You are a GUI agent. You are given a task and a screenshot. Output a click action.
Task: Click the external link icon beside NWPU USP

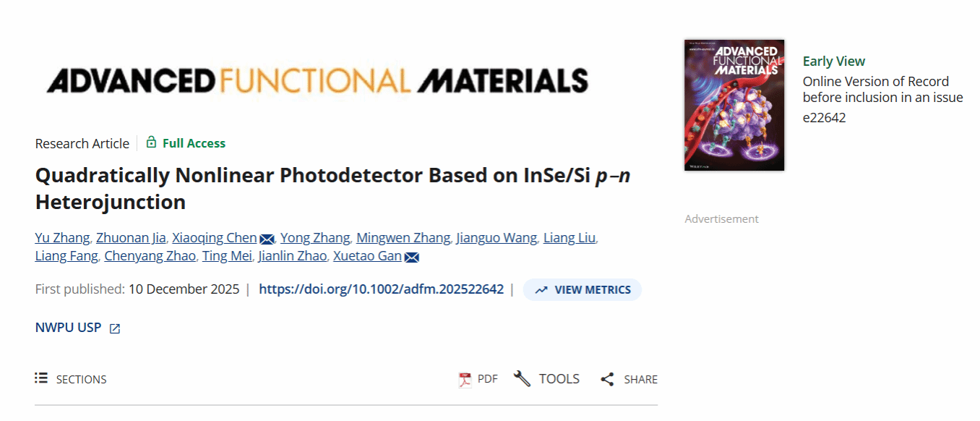(x=114, y=328)
